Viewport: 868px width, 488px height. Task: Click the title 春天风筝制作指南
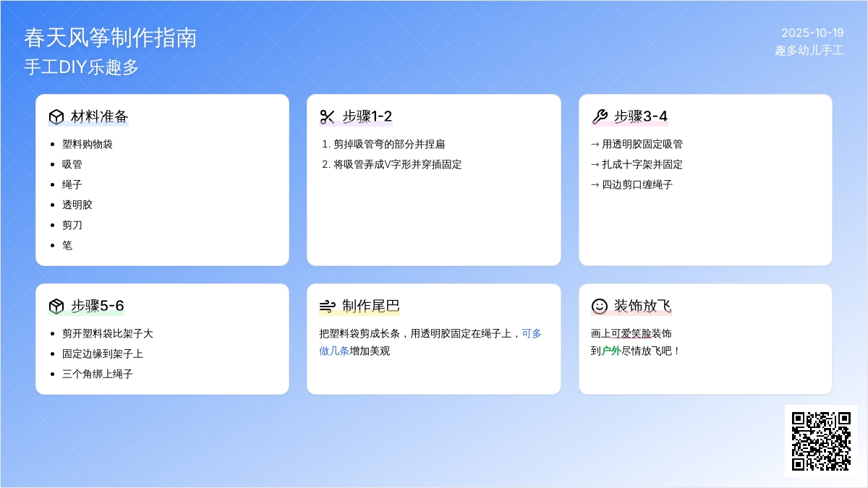tap(110, 38)
